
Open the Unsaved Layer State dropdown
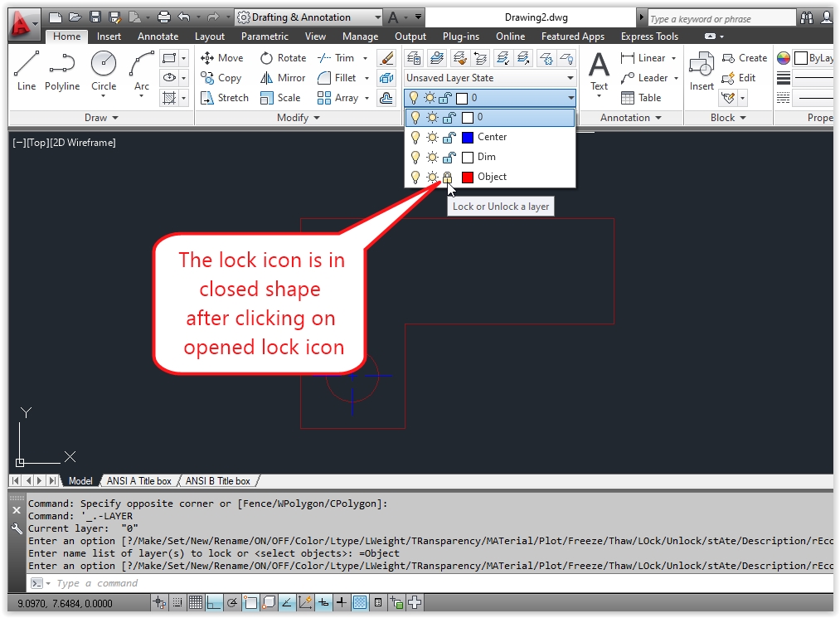(x=569, y=78)
